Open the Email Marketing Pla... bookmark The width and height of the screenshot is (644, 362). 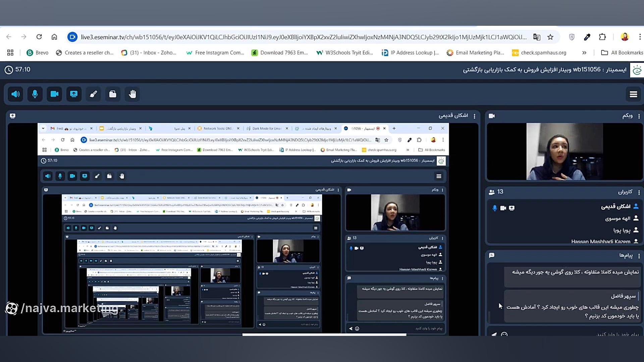point(475,53)
